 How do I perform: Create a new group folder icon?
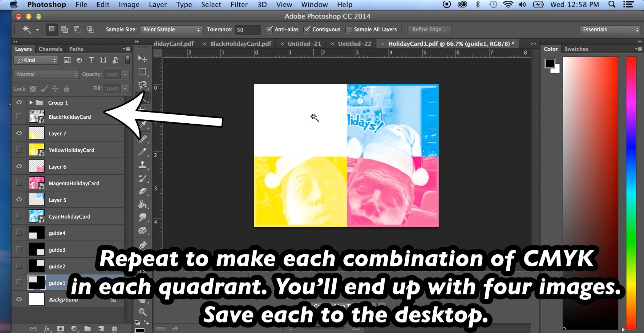tap(87, 329)
